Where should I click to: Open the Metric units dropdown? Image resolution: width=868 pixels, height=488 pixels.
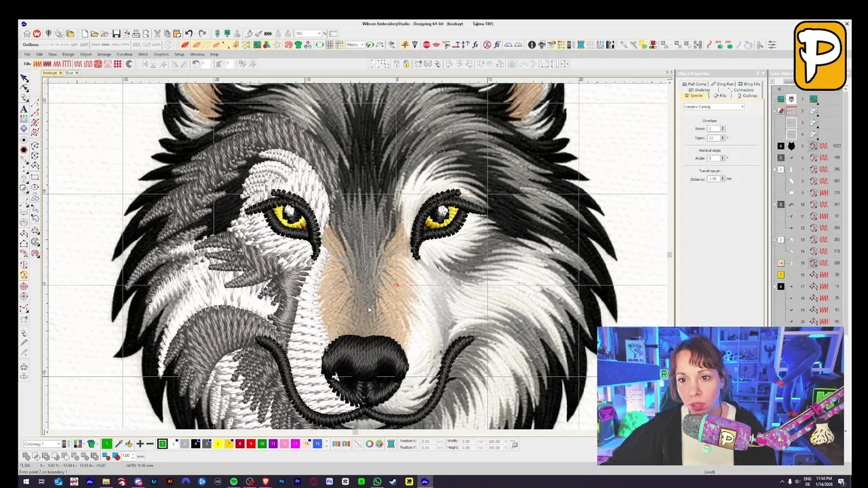[355, 45]
